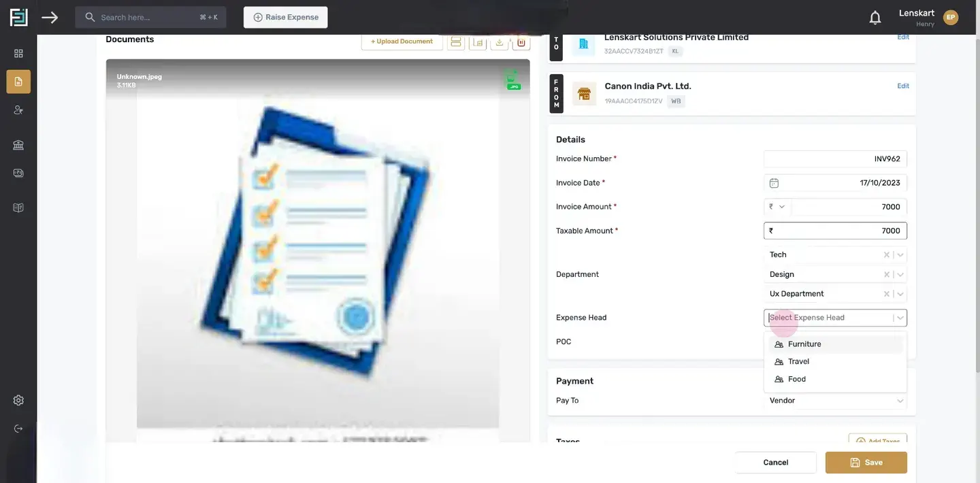Open the rupee currency dropdown

(777, 207)
